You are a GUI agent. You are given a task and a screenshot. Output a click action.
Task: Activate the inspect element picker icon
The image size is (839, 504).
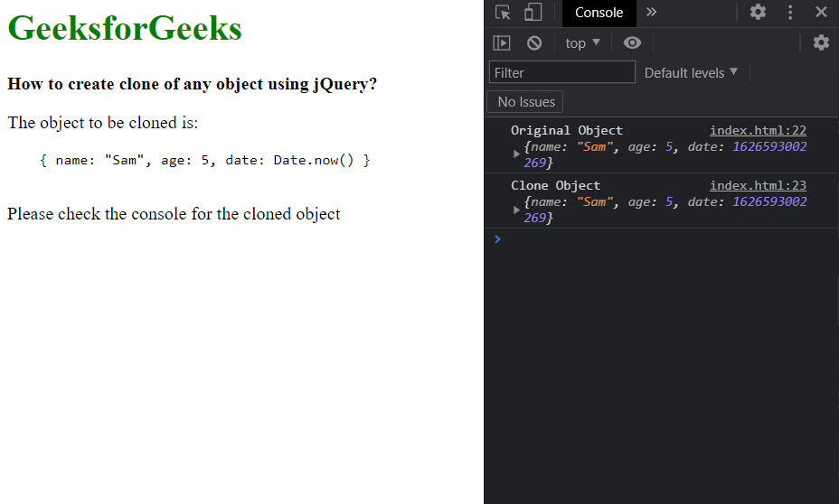(x=503, y=13)
